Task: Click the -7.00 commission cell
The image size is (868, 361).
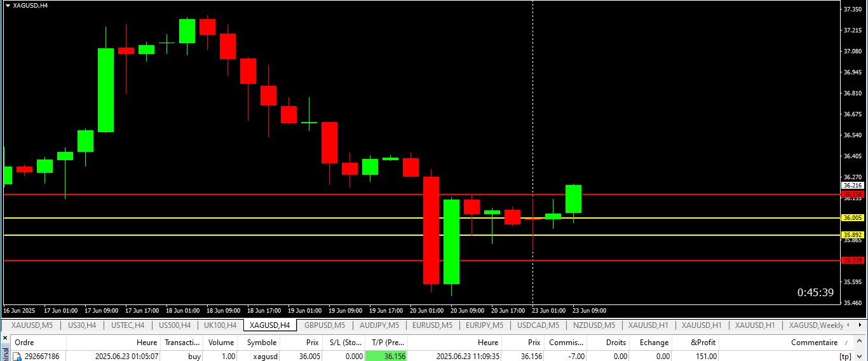Action: click(x=576, y=357)
